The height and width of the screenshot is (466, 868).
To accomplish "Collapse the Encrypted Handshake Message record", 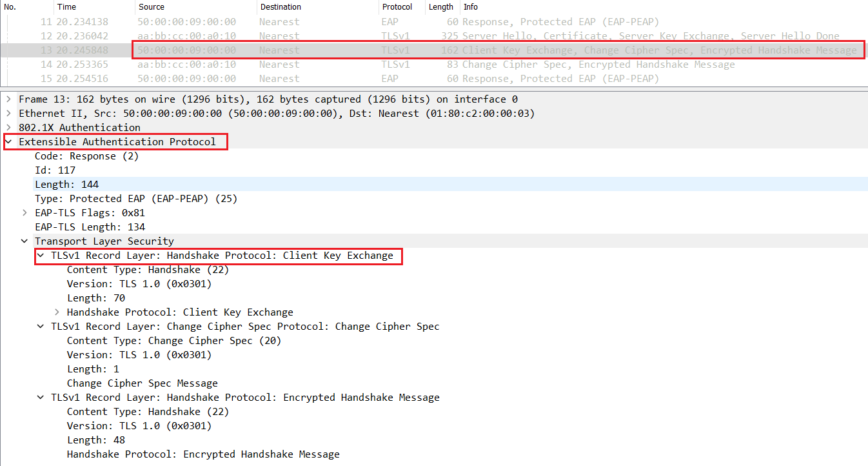I will pyautogui.click(x=40, y=397).
